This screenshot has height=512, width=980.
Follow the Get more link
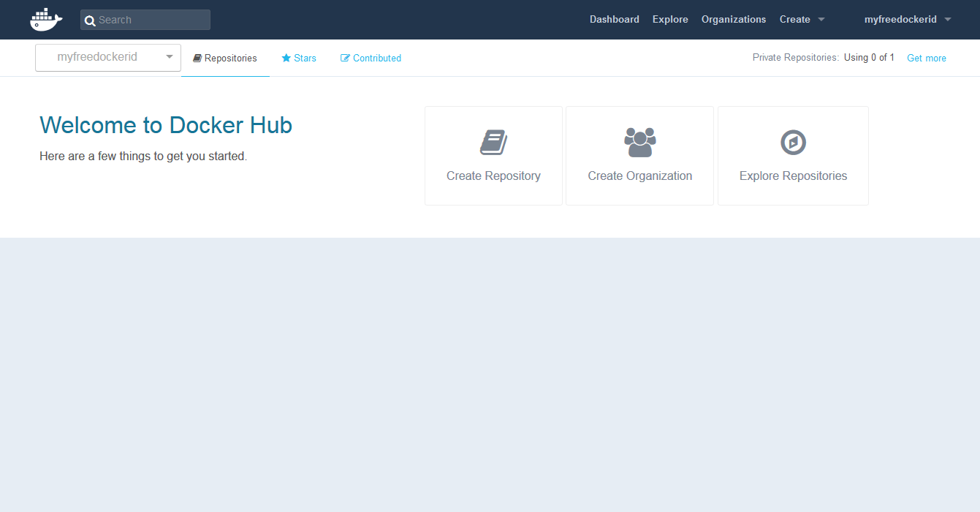(926, 58)
